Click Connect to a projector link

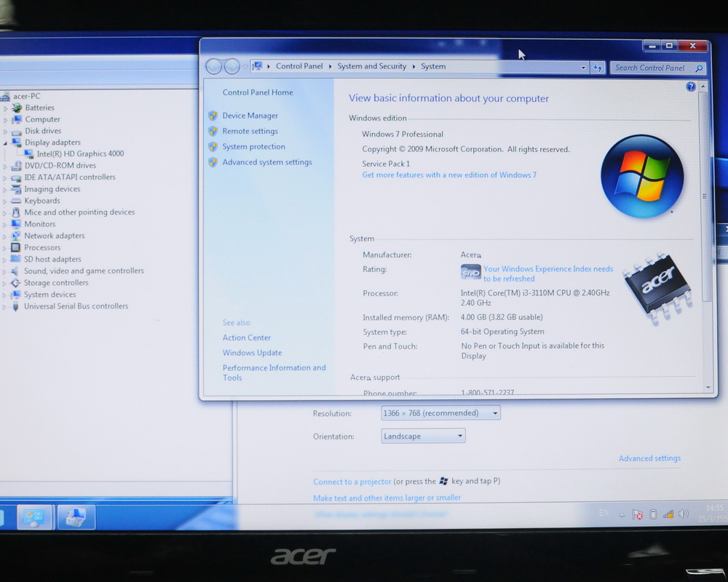pos(352,482)
